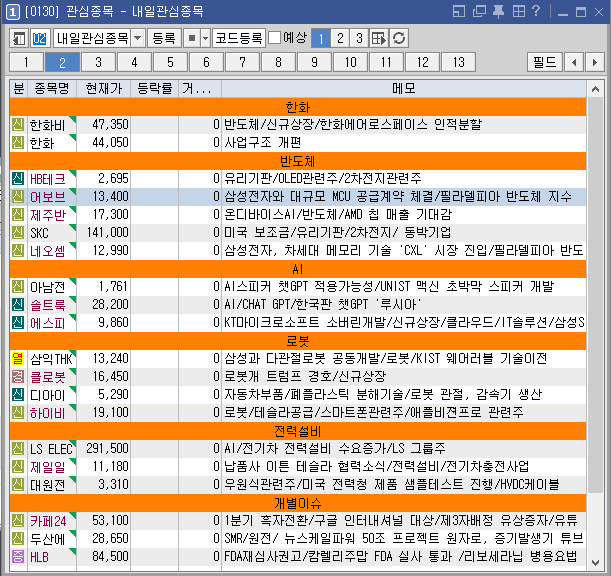The width and height of the screenshot is (611, 576).
Task: Select the 하이비 stock name
Action: 48,413
